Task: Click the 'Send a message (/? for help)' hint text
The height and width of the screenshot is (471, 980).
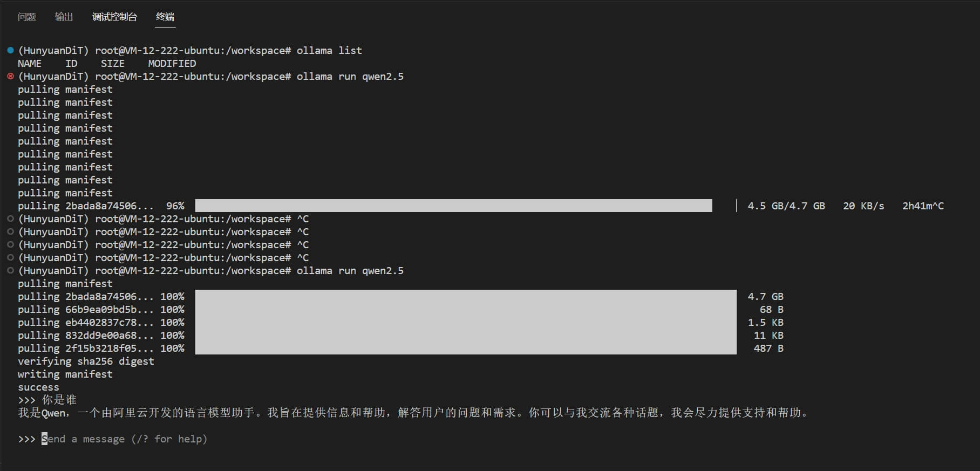Action: coord(124,439)
